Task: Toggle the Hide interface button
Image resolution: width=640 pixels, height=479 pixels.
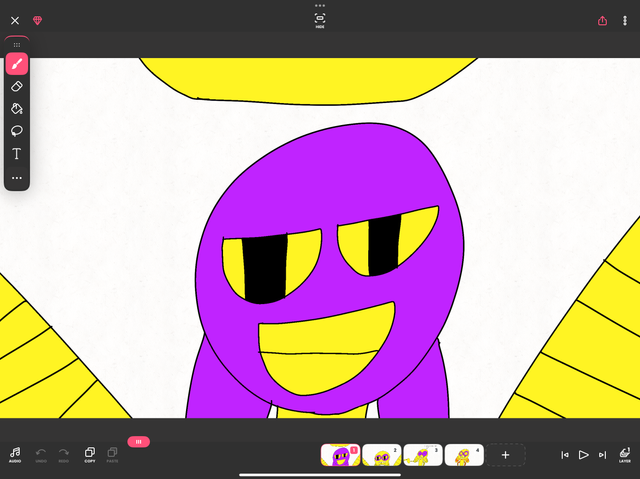Action: (x=320, y=20)
